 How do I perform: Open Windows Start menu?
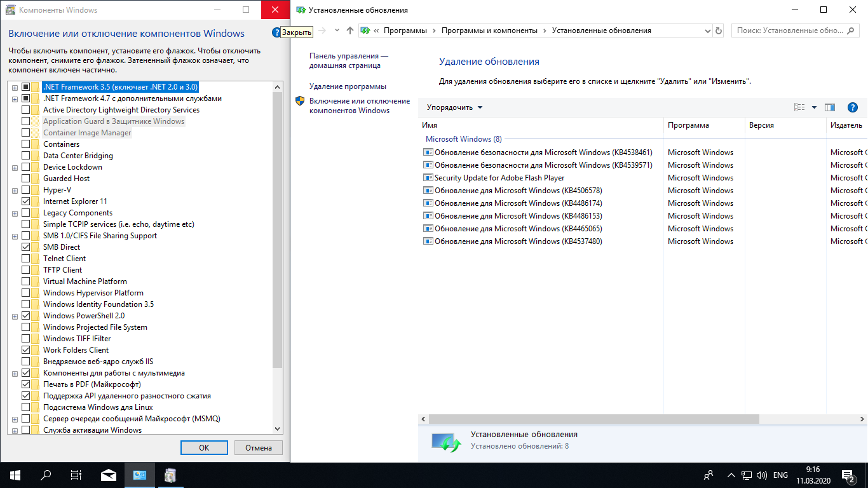pos(15,475)
